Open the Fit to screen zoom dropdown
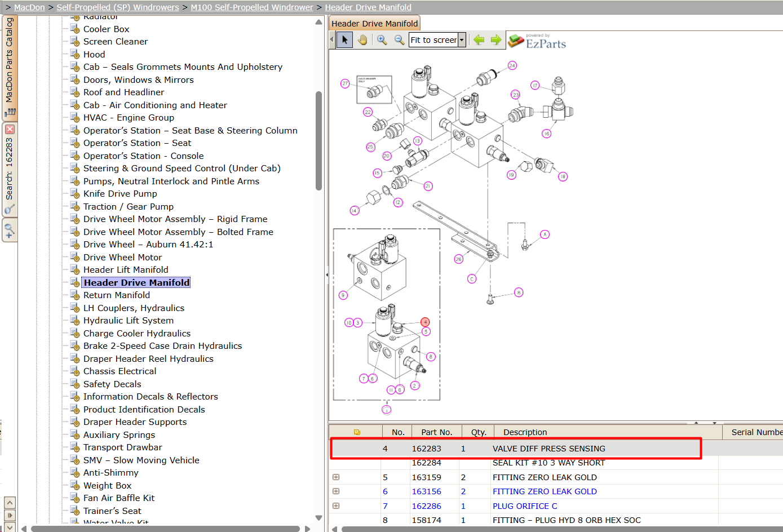This screenshot has width=783, height=532. [x=462, y=40]
